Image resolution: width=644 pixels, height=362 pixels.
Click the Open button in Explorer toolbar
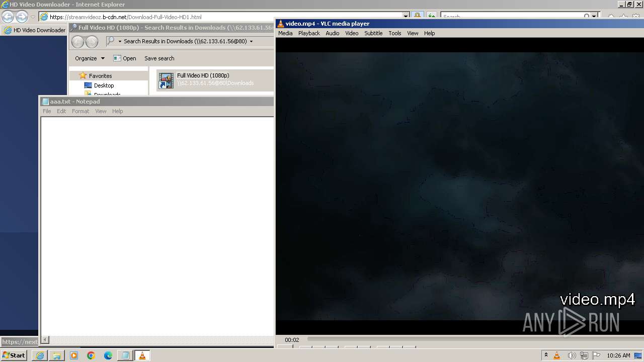pos(125,58)
